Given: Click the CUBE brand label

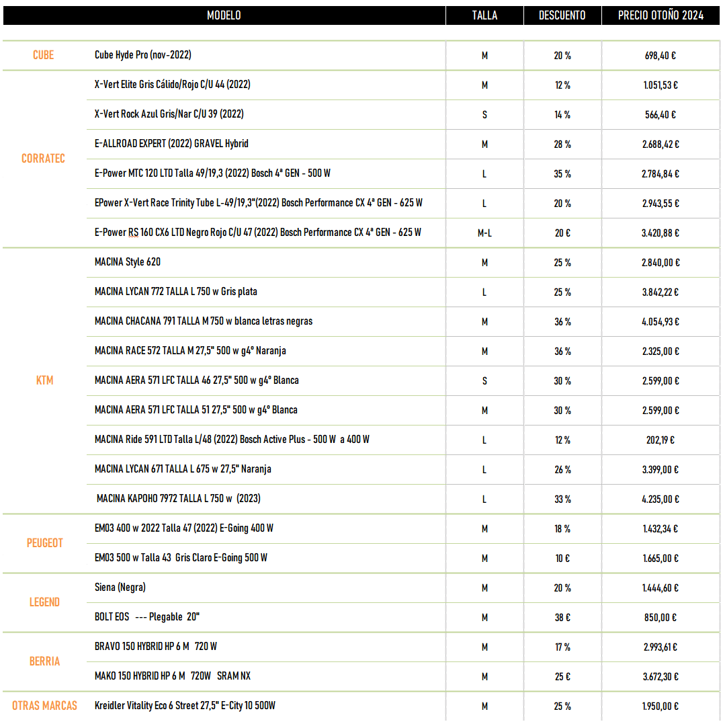Looking at the screenshot, I should coord(43,55).
